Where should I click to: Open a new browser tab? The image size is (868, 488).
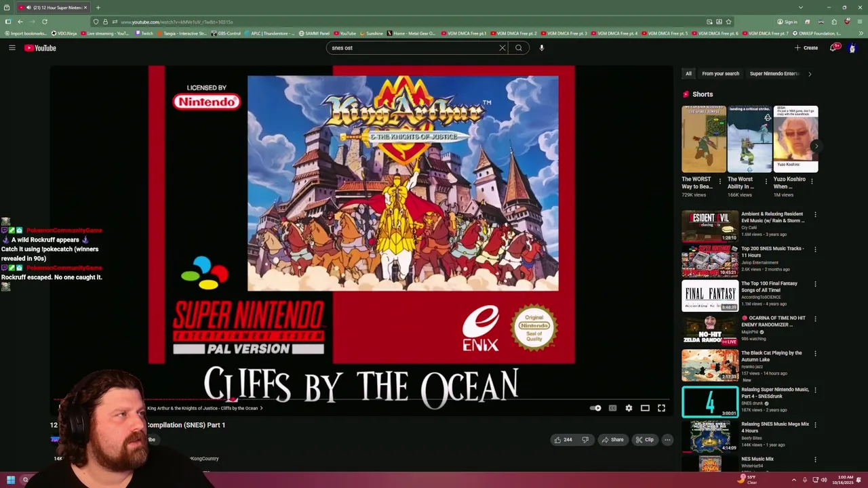pyautogui.click(x=98, y=7)
